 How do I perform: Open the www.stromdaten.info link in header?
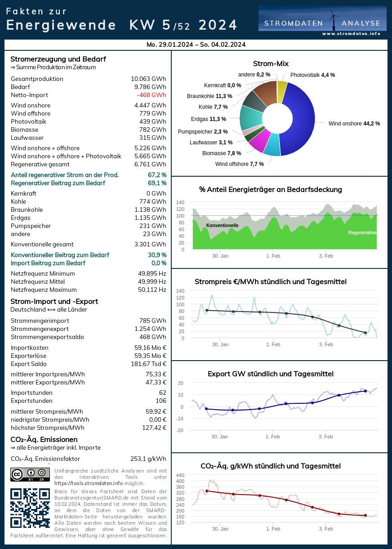351,34
